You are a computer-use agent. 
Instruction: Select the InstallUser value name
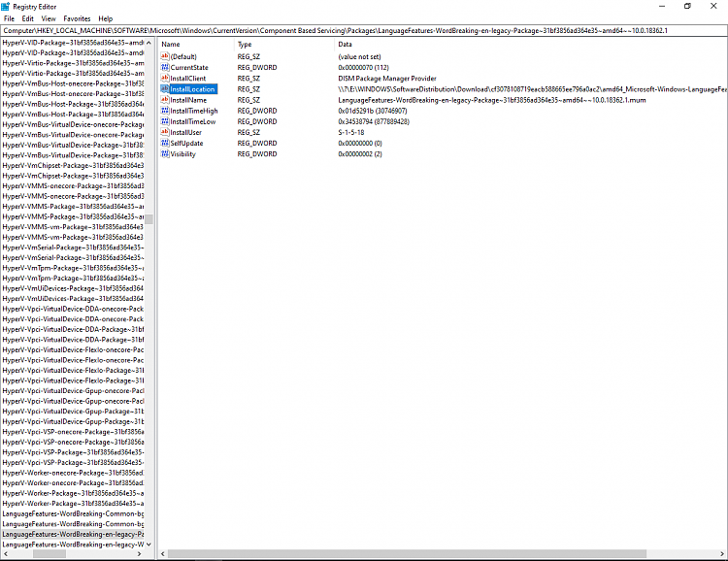[185, 132]
